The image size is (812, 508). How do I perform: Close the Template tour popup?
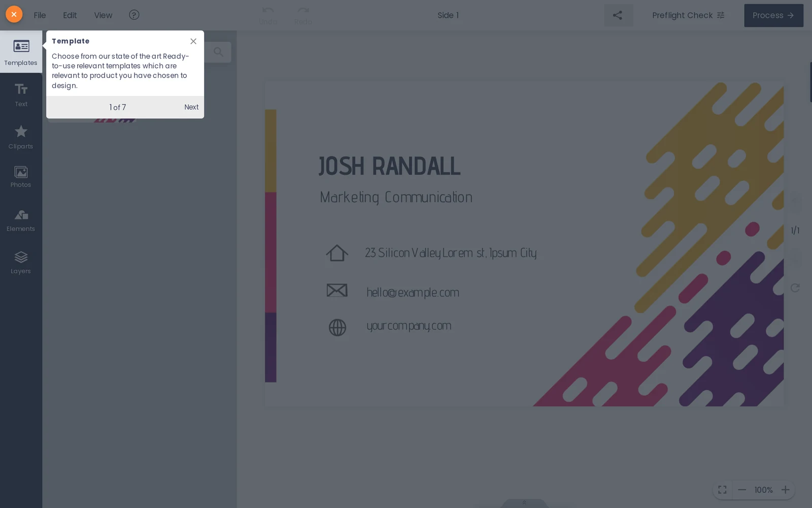click(193, 41)
